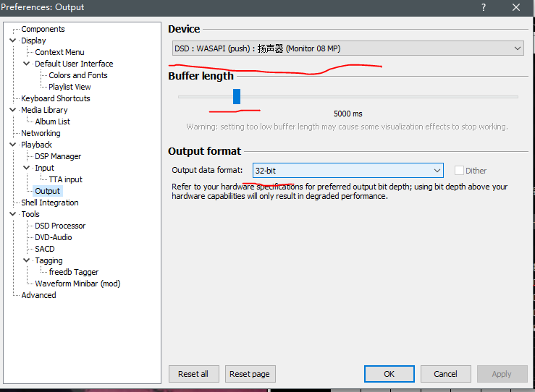Select Colors and Fonts page

(77, 75)
